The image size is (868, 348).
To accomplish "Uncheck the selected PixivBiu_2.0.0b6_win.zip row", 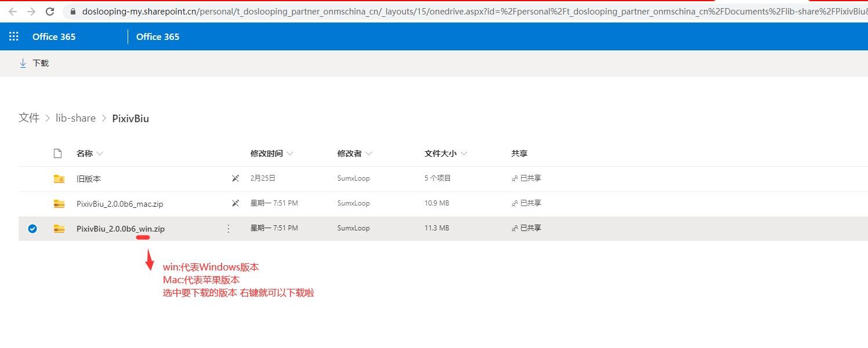I will [32, 229].
